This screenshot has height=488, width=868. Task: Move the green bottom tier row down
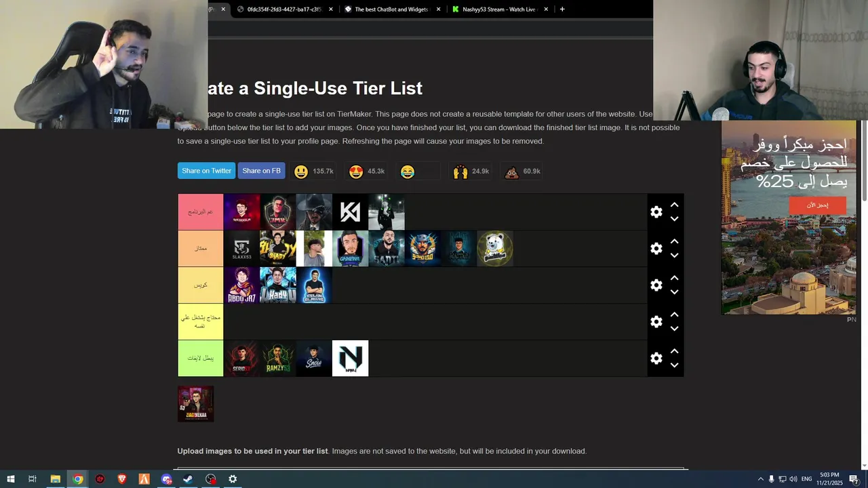[674, 365]
